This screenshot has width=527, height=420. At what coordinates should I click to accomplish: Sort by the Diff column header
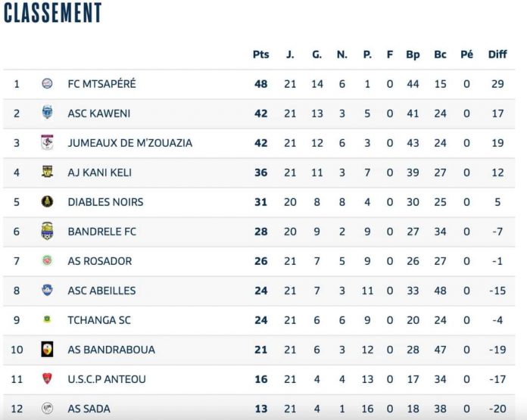click(x=497, y=54)
